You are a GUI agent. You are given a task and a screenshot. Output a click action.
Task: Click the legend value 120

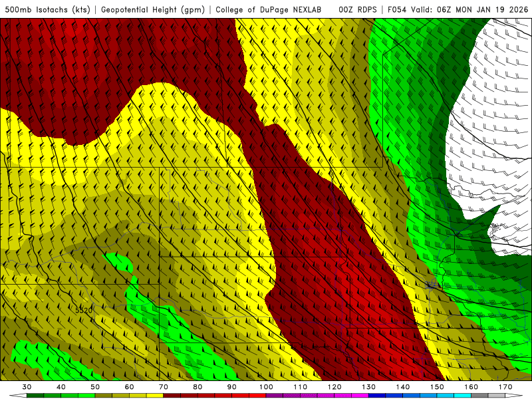point(334,387)
